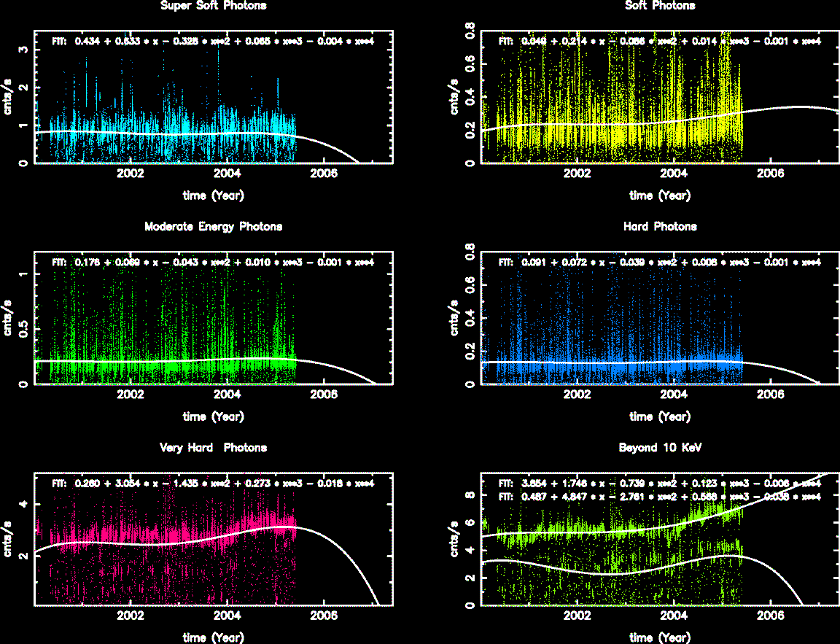Select the FIT equation in Hard Photons plot
This screenshot has height=644, width=840.
660,263
